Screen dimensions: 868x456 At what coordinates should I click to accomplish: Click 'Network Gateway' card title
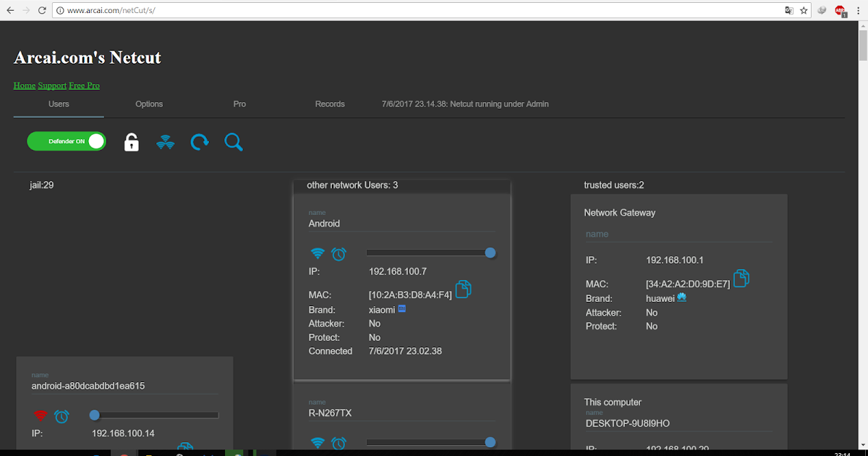tap(620, 213)
